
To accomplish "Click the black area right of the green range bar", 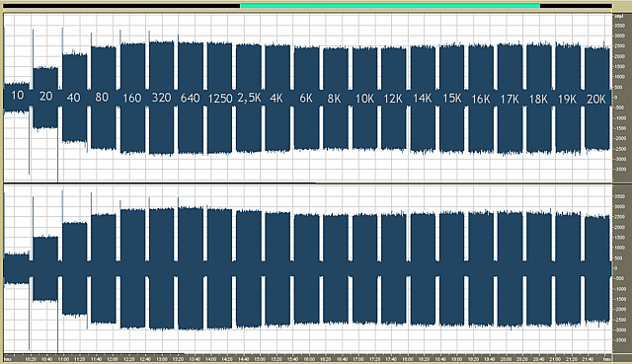I will coord(576,6).
